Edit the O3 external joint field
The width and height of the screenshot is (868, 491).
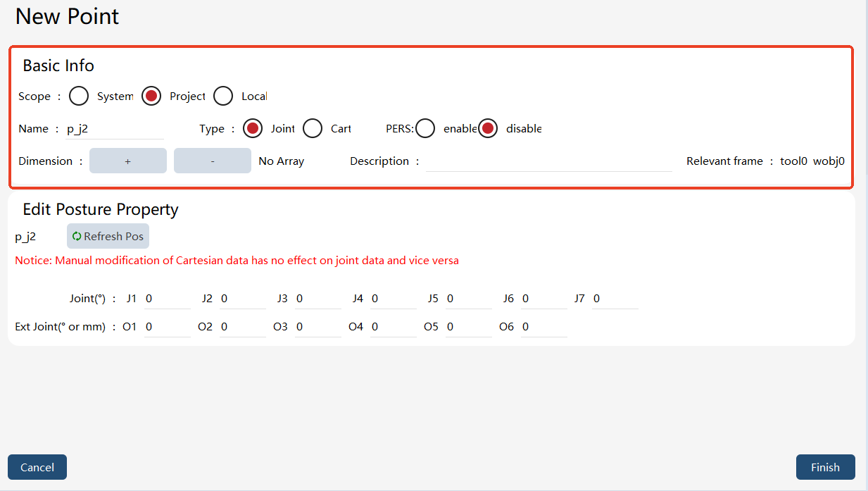coord(318,327)
